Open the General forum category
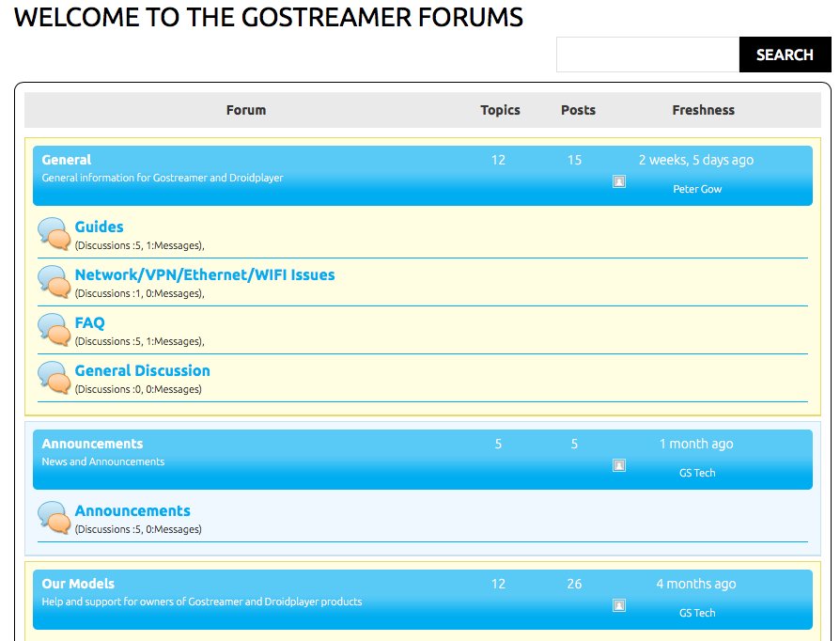 pos(67,160)
